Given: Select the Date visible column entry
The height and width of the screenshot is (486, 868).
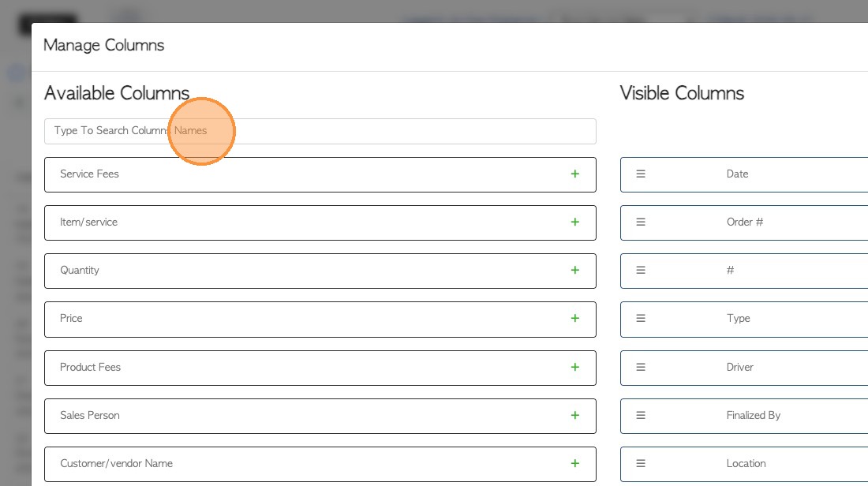Looking at the screenshot, I should (738, 174).
